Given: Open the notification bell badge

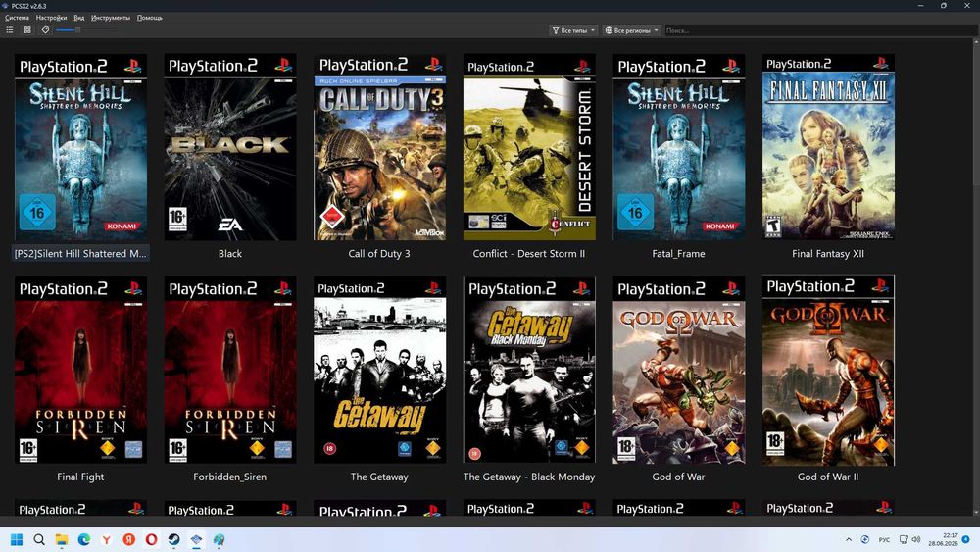Looking at the screenshot, I should pos(966,539).
